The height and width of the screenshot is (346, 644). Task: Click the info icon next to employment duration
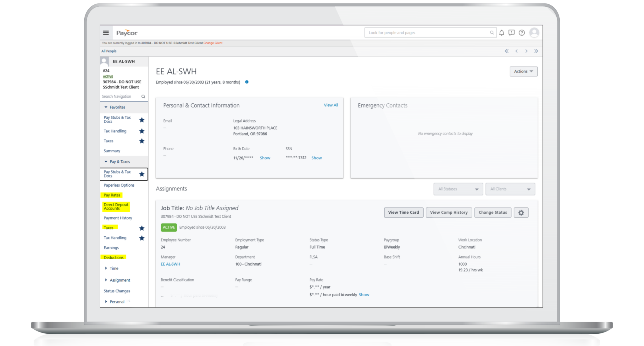click(x=247, y=82)
